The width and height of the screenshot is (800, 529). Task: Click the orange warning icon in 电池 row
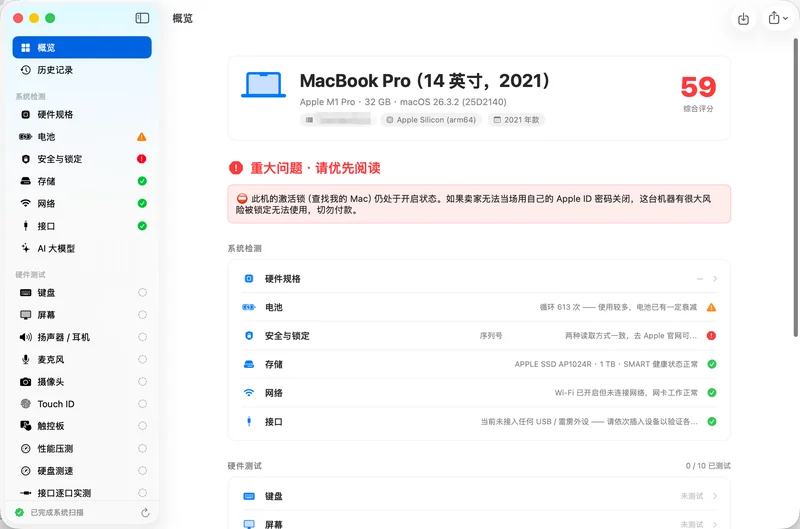coord(711,307)
